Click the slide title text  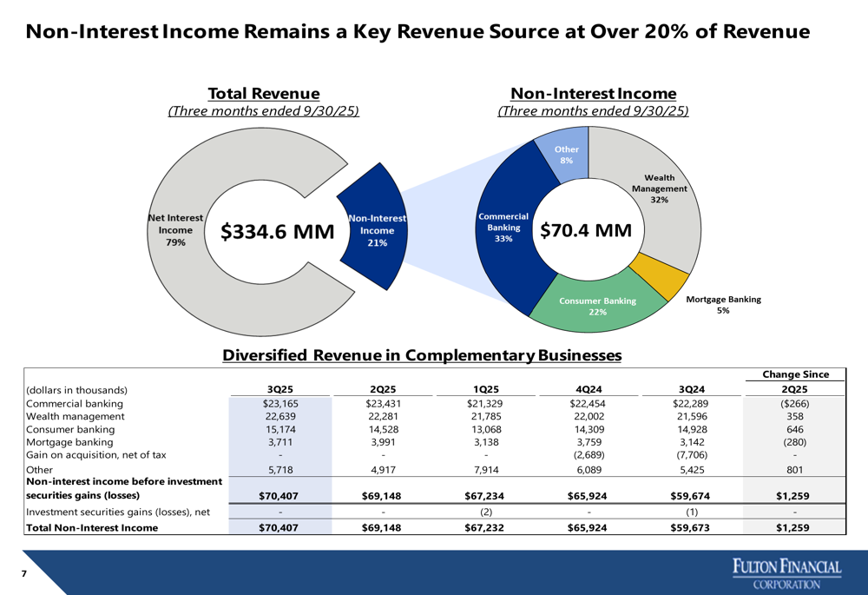click(x=418, y=32)
